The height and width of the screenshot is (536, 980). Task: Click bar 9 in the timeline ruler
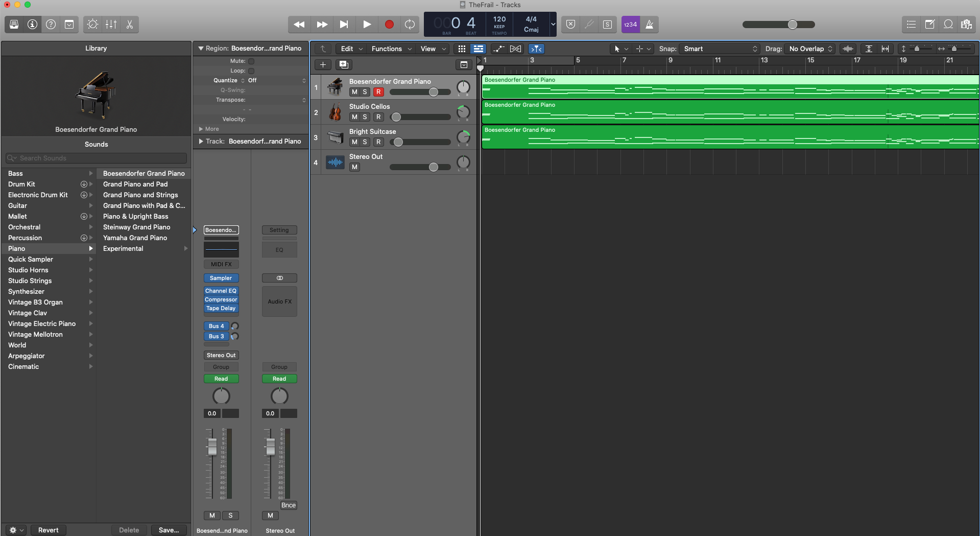671,60
